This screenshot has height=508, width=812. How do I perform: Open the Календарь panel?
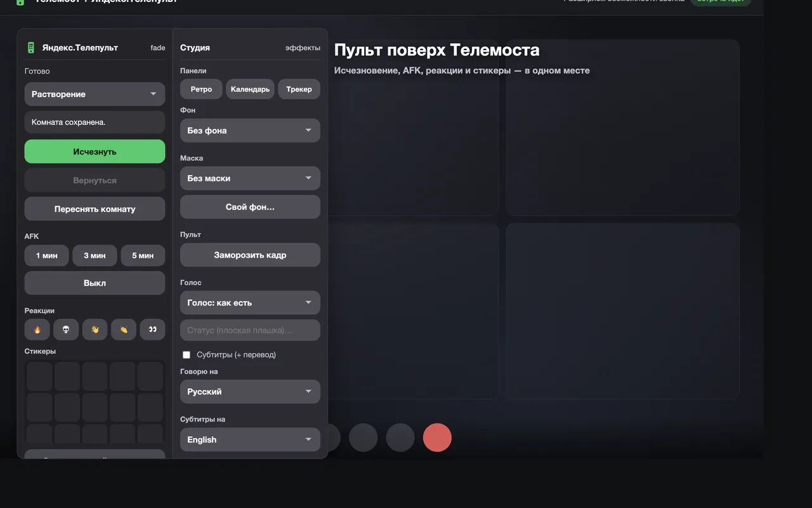point(250,89)
